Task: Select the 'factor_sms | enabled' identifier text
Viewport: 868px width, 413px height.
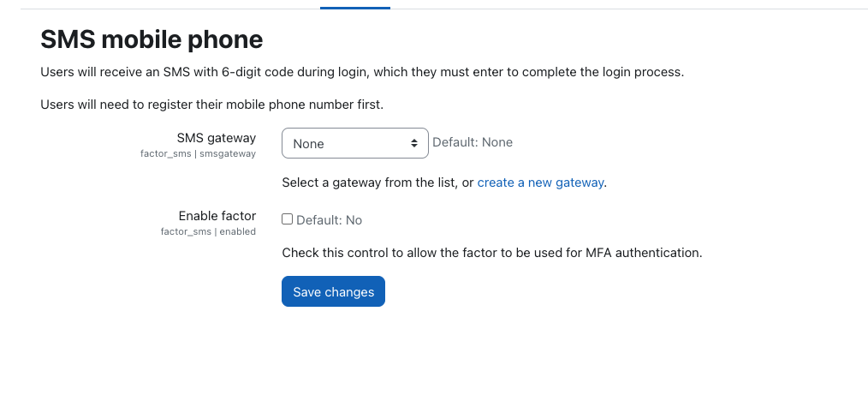Action: (x=208, y=231)
